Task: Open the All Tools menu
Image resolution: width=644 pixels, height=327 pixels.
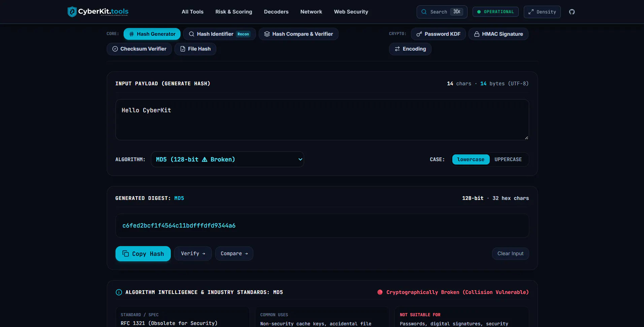Action: point(192,12)
